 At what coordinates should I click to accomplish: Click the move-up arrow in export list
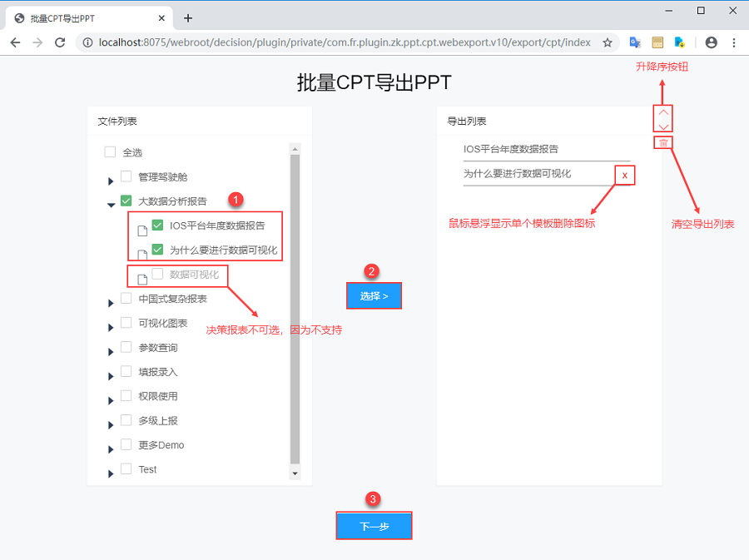[663, 112]
